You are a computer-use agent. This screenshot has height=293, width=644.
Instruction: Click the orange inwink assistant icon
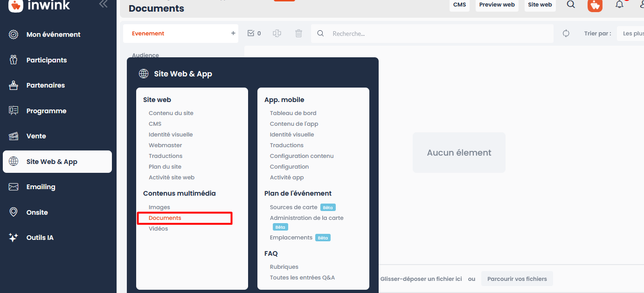[x=595, y=5]
